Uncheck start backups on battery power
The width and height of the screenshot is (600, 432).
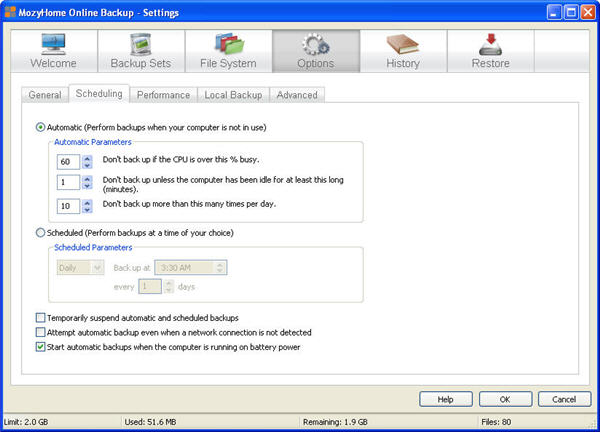click(40, 347)
